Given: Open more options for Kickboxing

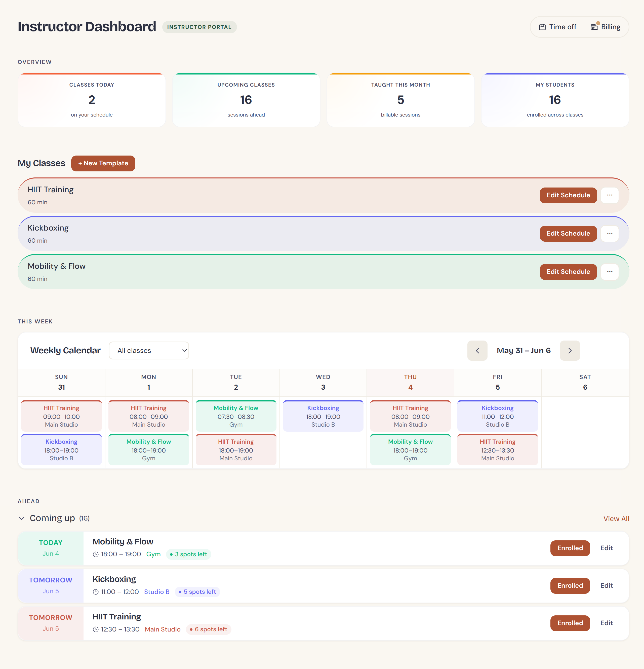Looking at the screenshot, I should [x=610, y=234].
